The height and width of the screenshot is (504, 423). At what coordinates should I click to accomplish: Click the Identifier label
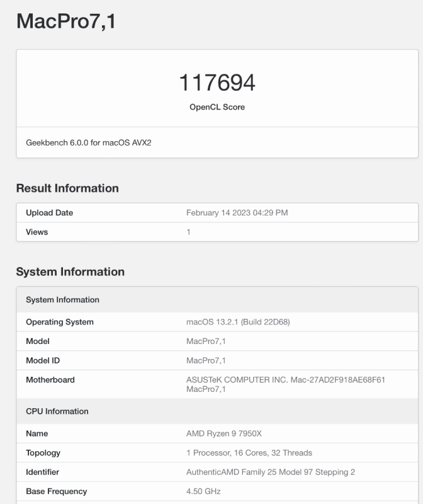click(x=42, y=472)
